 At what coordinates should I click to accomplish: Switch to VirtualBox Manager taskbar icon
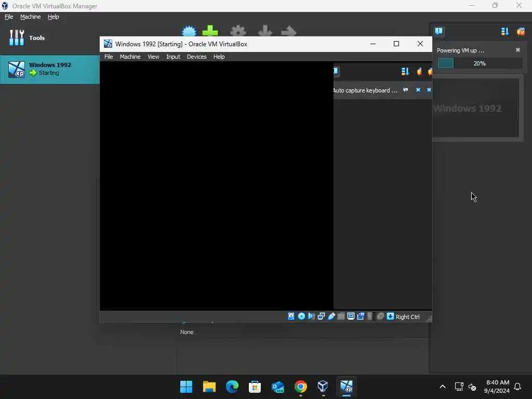coord(323,387)
